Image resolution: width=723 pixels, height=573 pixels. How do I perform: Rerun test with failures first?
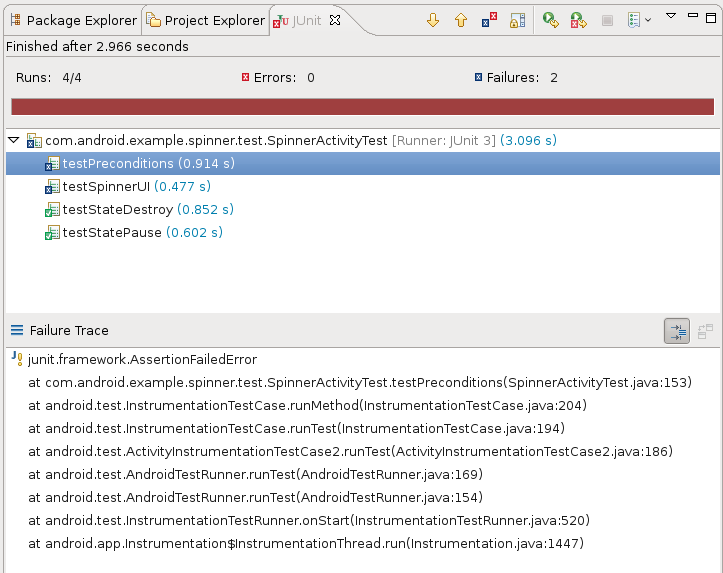coord(579,20)
